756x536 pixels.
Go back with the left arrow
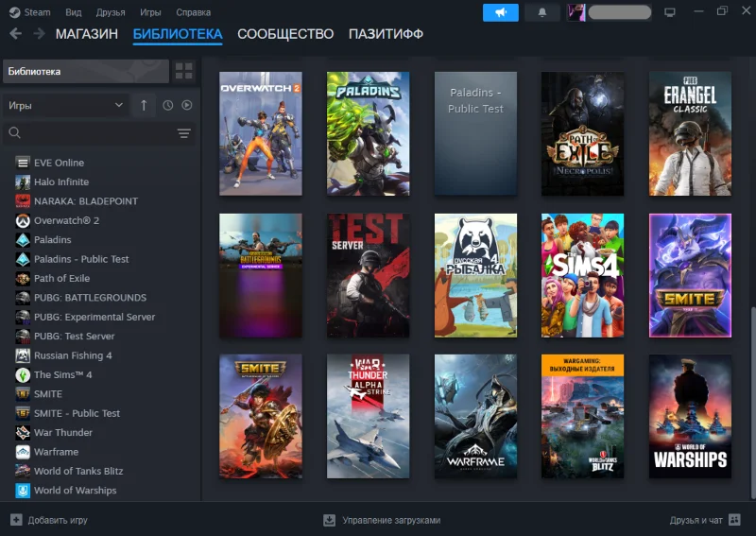(15, 34)
